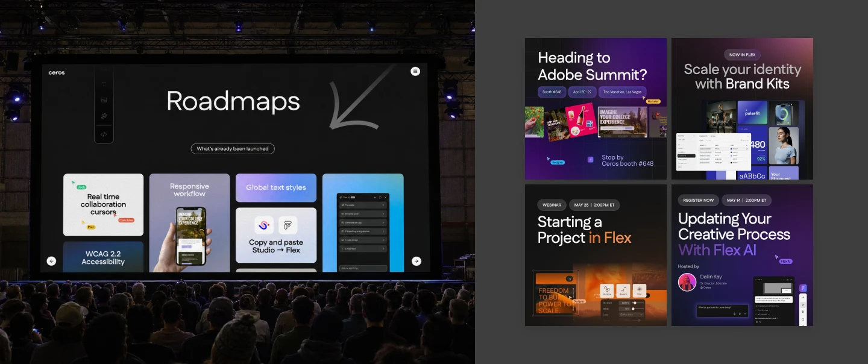Open the Responsive workflow card
Screen dimensions: 868x364
(189, 223)
